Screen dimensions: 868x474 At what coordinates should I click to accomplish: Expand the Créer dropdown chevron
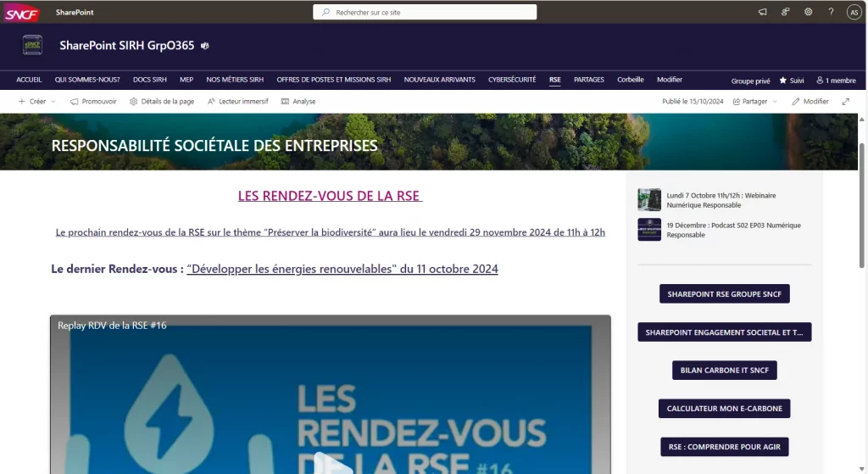[53, 102]
